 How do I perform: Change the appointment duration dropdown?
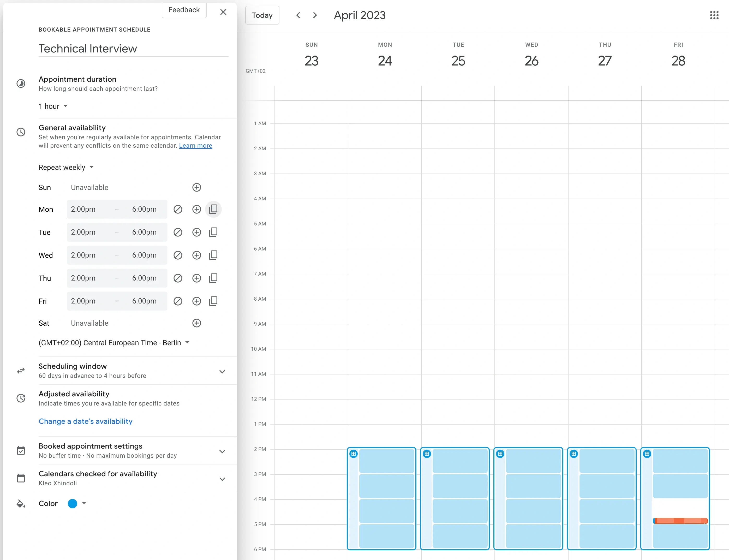coord(53,106)
